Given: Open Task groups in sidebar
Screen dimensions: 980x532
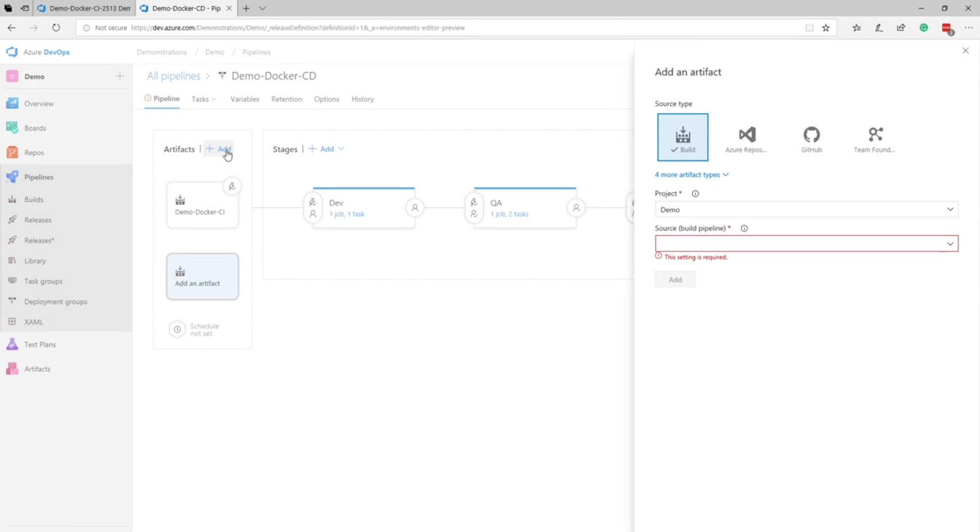Looking at the screenshot, I should [x=66, y=281].
